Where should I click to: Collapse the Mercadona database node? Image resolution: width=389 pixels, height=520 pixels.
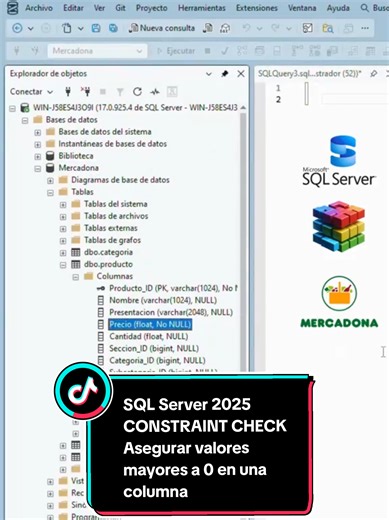pyautogui.click(x=38, y=169)
